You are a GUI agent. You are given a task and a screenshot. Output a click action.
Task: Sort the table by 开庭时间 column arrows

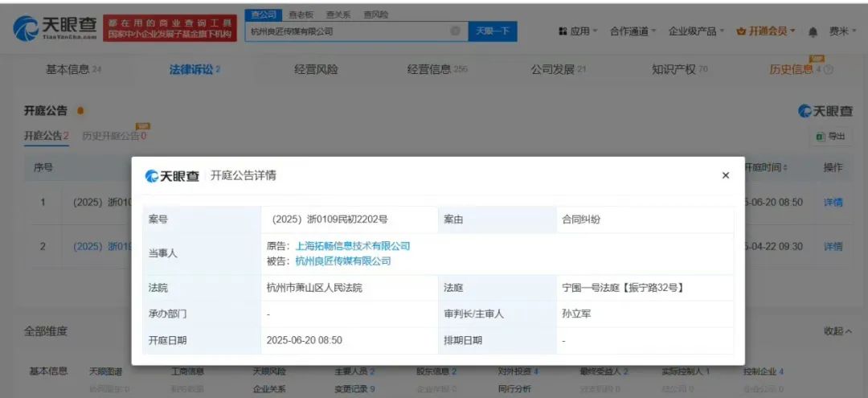coord(785,168)
